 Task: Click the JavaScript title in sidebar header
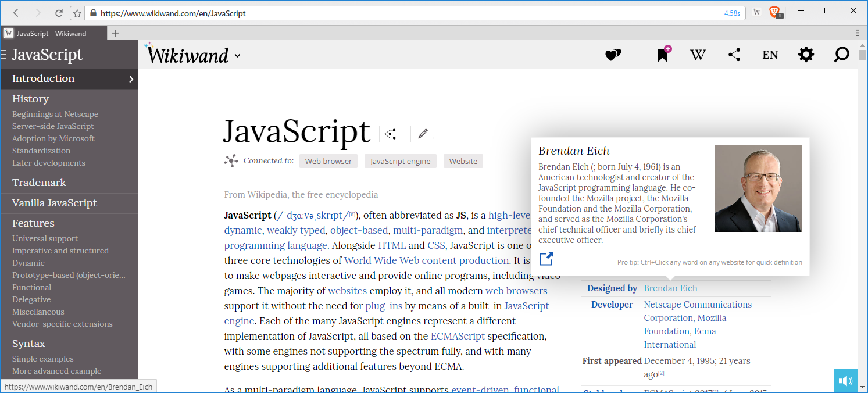47,55
